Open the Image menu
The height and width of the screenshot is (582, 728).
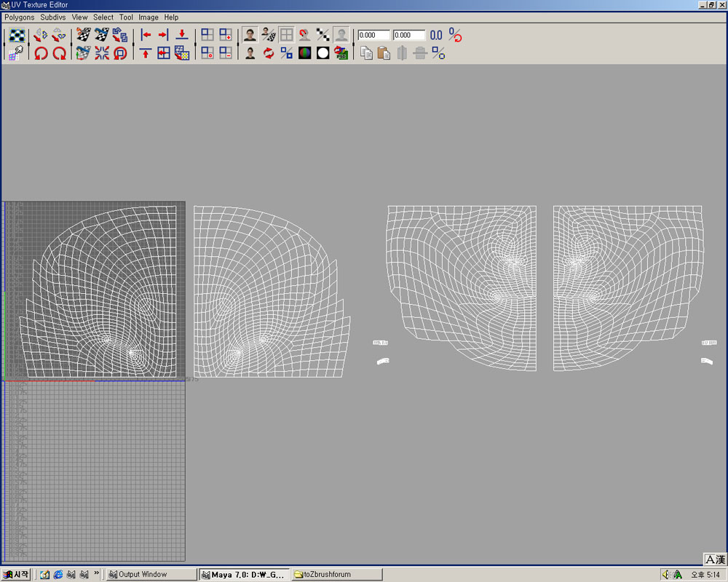click(149, 17)
